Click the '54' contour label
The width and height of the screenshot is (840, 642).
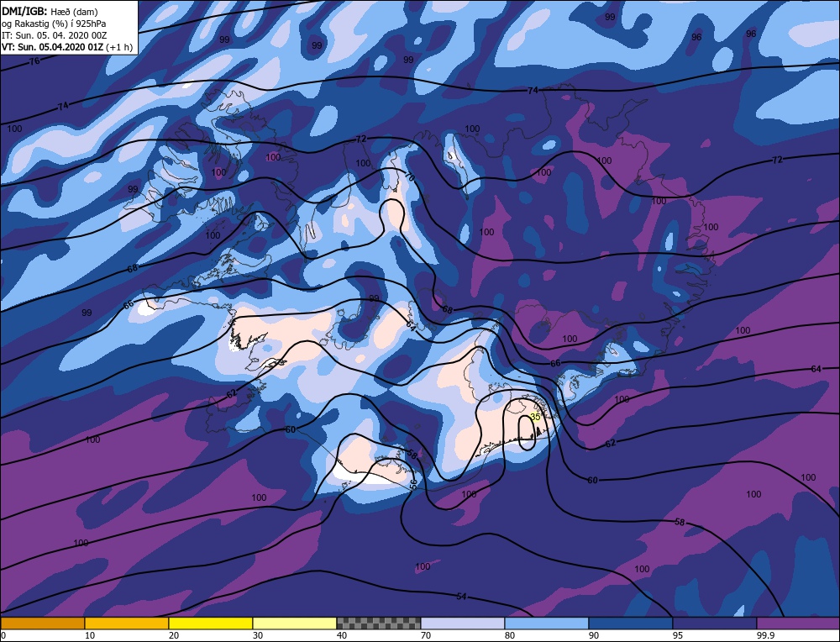[462, 597]
